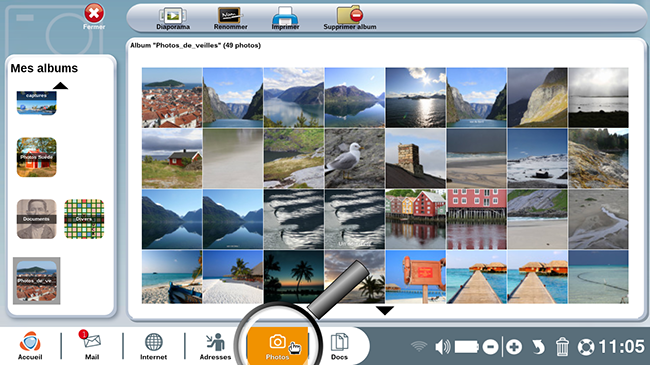650x365 pixels.
Task: Open boat on tropical beach photo
Action: [x=172, y=277]
